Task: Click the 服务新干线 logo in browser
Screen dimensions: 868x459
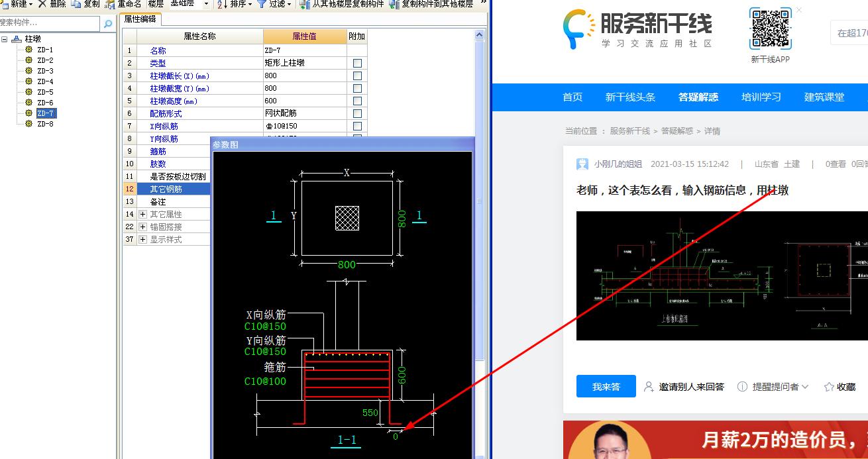Action: coord(637,29)
